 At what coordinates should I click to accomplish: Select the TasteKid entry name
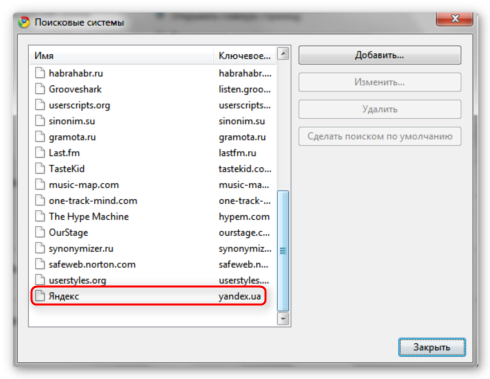click(67, 169)
